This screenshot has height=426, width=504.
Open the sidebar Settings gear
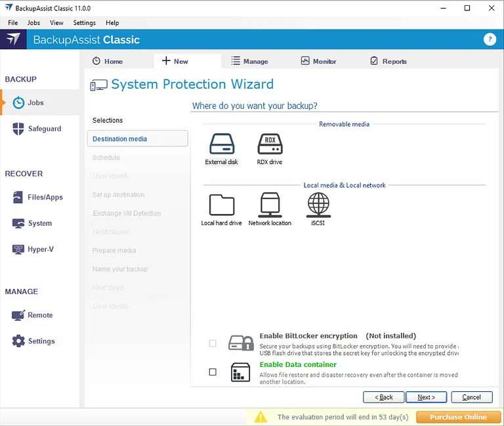33,341
